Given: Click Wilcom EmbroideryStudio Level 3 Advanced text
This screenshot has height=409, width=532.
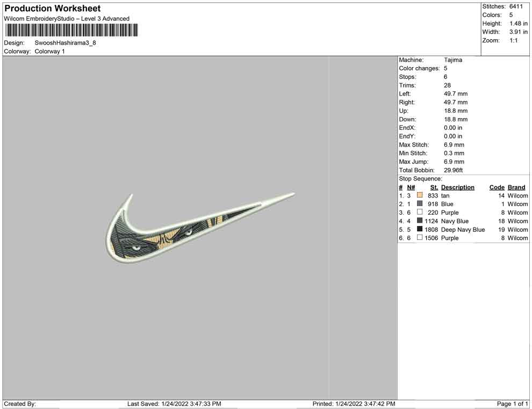Looking at the screenshot, I should (67, 19).
